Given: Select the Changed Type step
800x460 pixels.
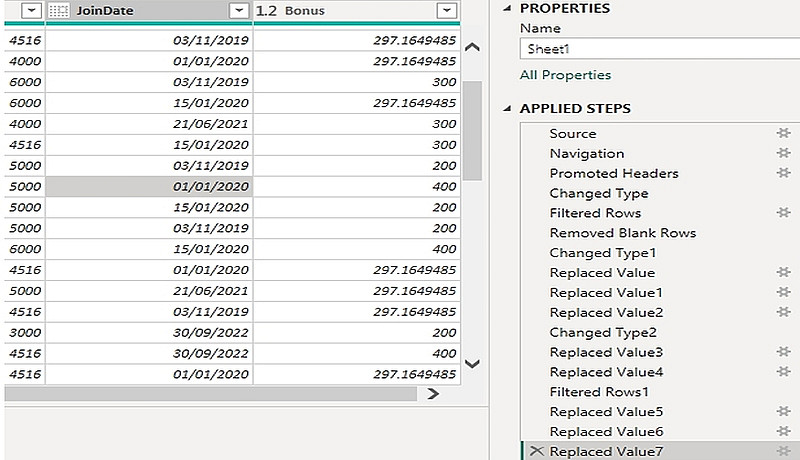Looking at the screenshot, I should [599, 193].
